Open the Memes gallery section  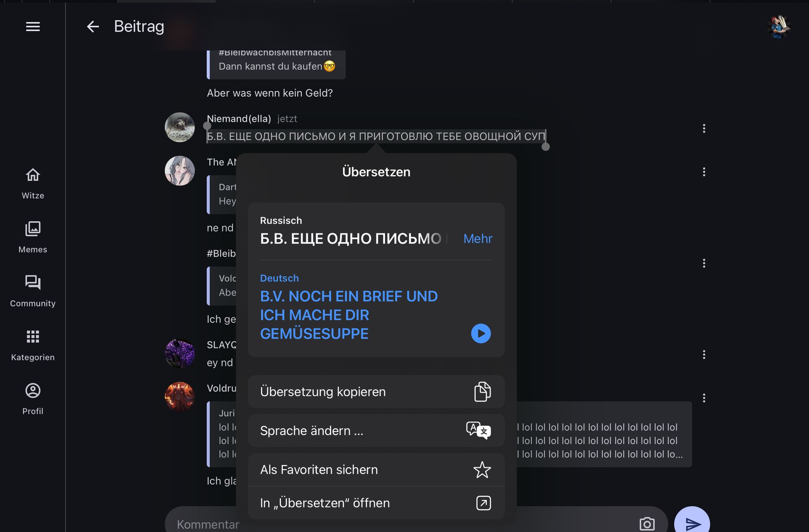pos(33,238)
